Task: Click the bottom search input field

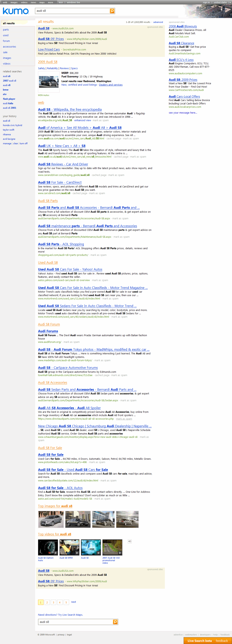Action: pos(75,622)
